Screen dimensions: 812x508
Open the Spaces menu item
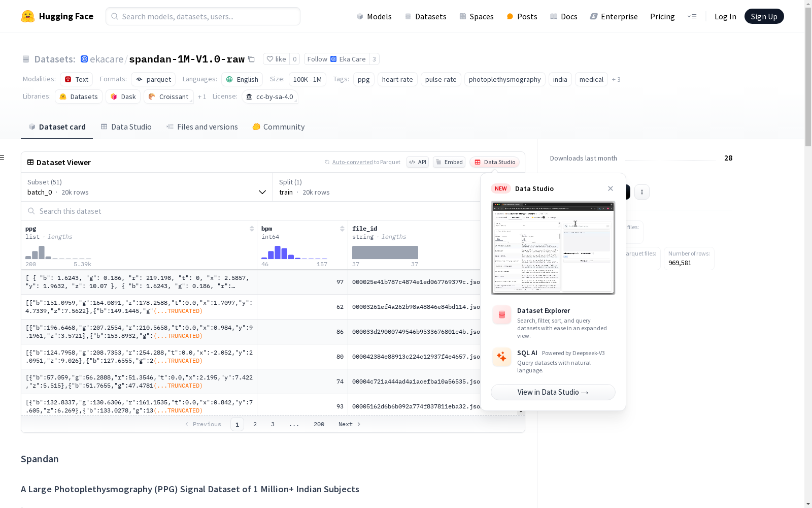pyautogui.click(x=477, y=16)
